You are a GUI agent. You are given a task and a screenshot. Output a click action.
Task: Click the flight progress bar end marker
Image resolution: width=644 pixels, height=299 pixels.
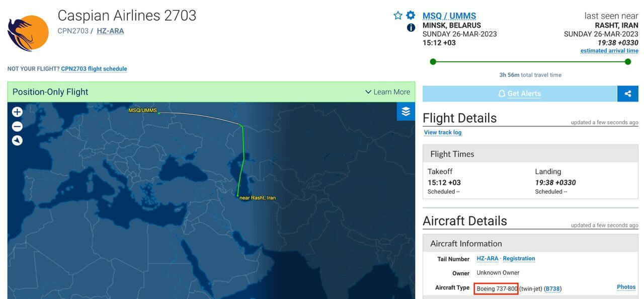627,62
